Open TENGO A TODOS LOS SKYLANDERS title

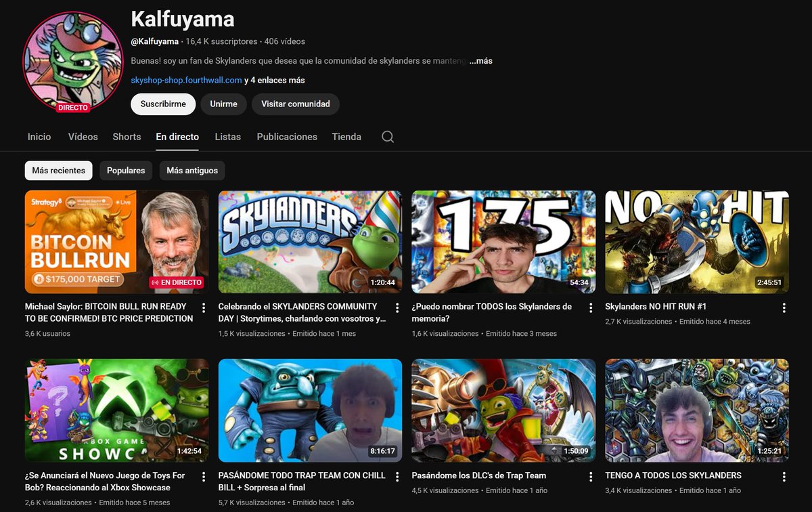click(x=673, y=475)
